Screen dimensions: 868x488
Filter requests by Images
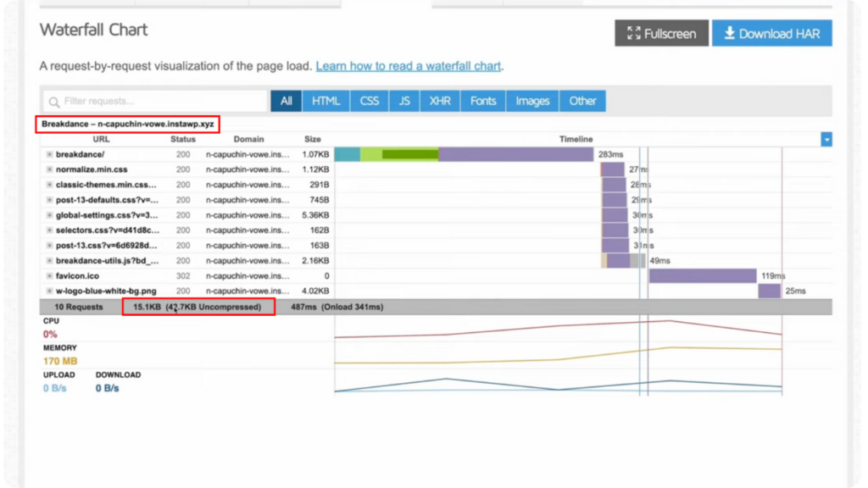(x=532, y=102)
